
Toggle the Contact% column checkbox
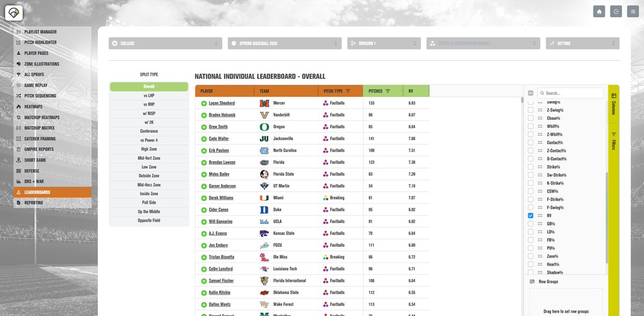531,143
